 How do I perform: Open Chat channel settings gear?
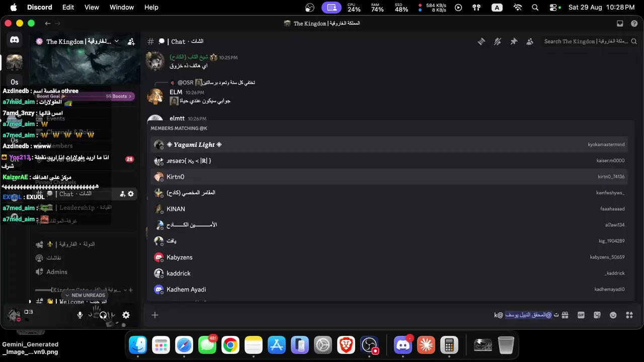pos(131,194)
